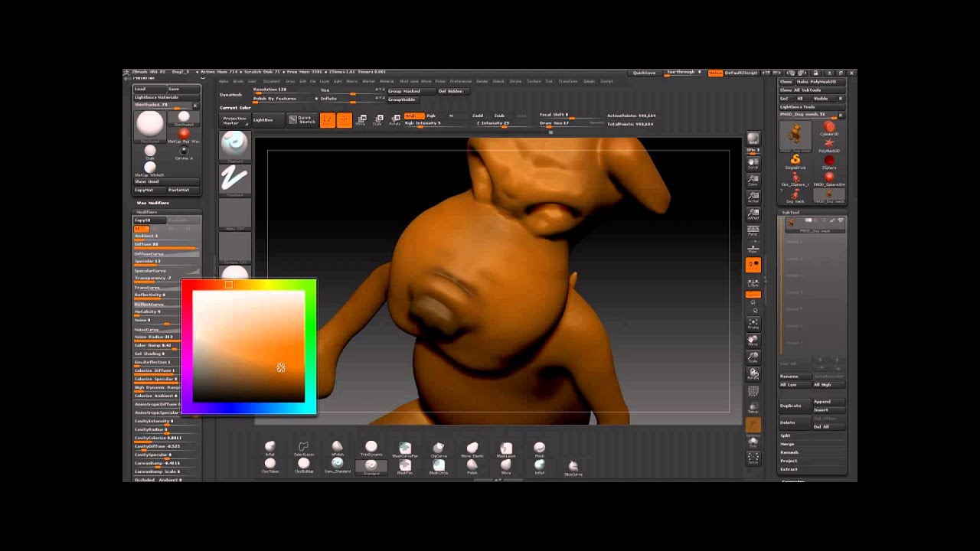980x551 pixels.
Task: Click the DefaultZScript label in title bar
Action: (741, 73)
